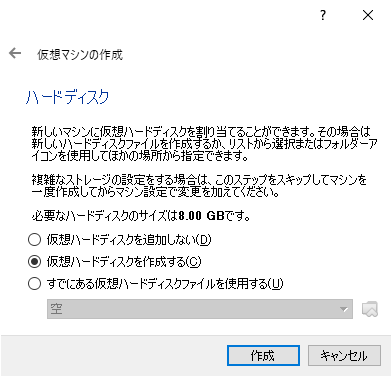This screenshot has width=392, height=377.
Task: Click the 必要なハードディスクのサイズ line
Action: tap(141, 216)
